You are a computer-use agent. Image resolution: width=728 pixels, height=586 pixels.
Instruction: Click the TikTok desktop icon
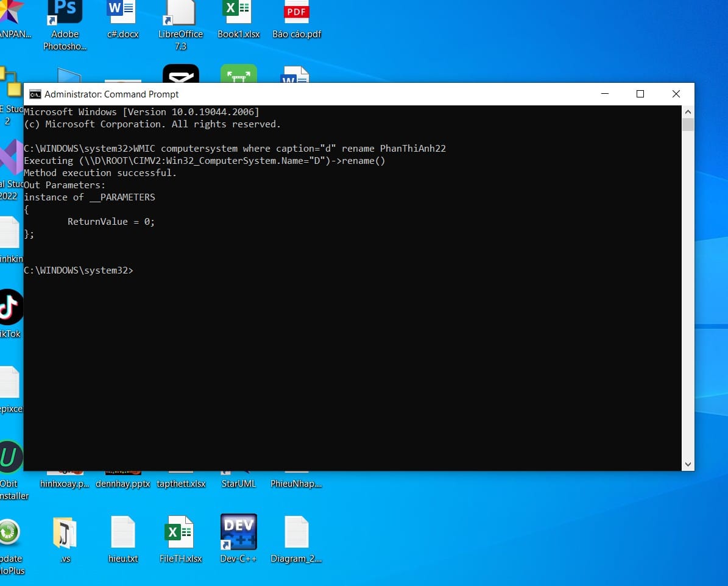coord(10,307)
